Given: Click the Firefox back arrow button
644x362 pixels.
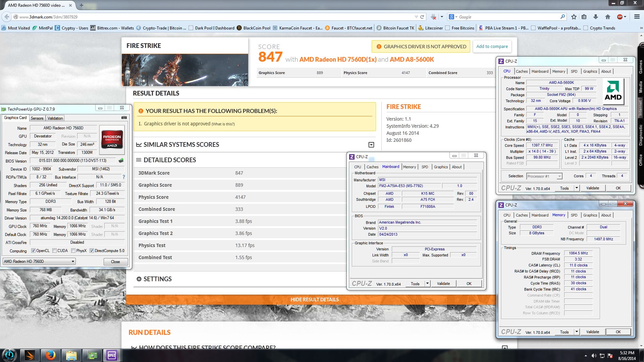Looking at the screenshot, I should [x=7, y=17].
